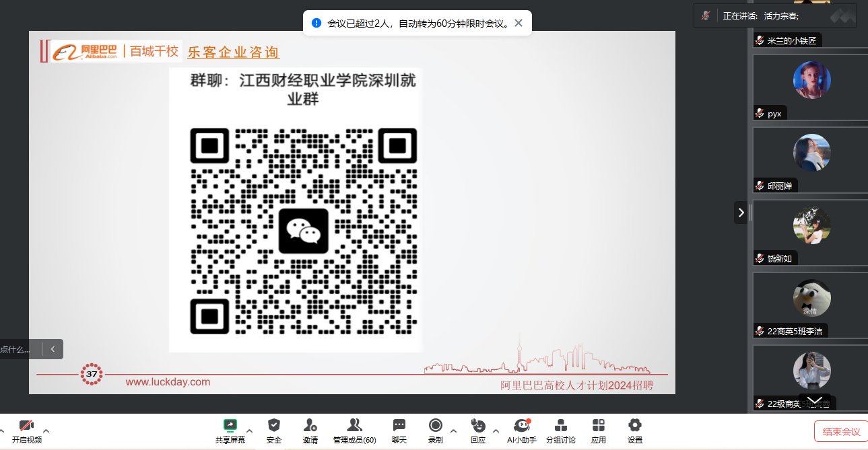Dismiss the 60分钟限时会议 notification
The width and height of the screenshot is (868, 450).
pos(518,23)
